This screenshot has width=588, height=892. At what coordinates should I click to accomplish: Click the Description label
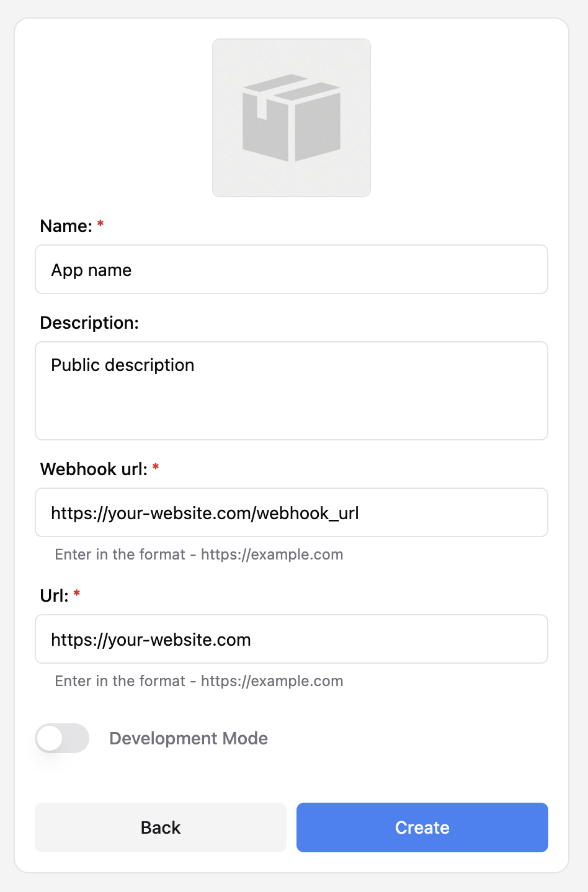tap(89, 323)
